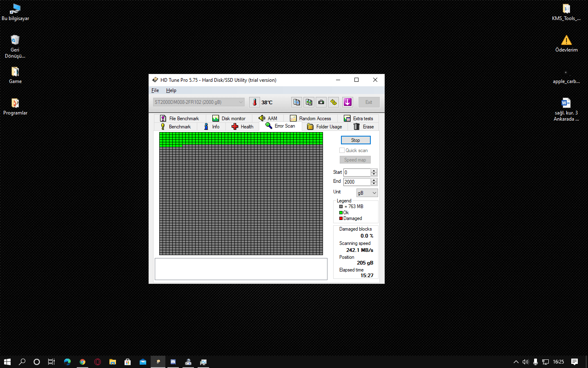Show hidden tray icons chevron
588x368 pixels.
tap(516, 362)
